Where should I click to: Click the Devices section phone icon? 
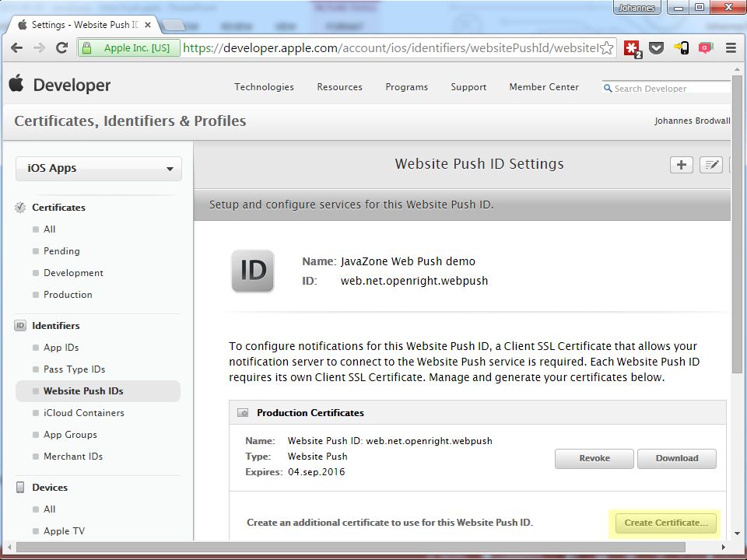20,487
